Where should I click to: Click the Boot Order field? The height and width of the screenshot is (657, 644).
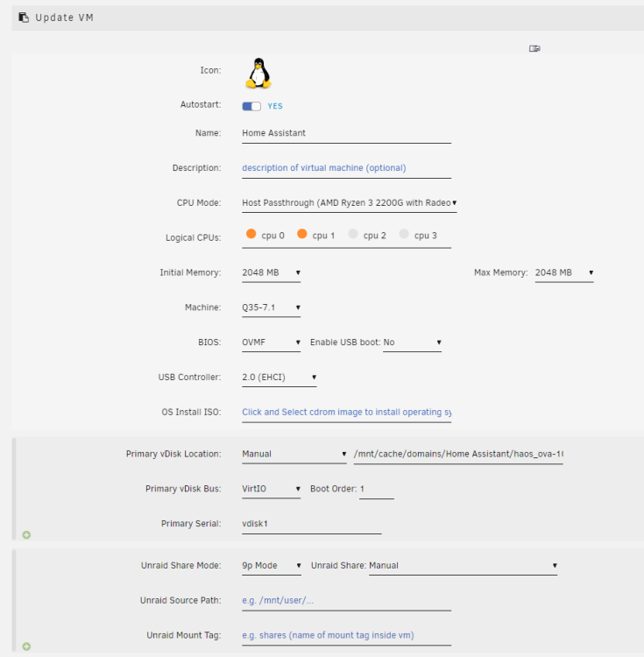click(376, 489)
